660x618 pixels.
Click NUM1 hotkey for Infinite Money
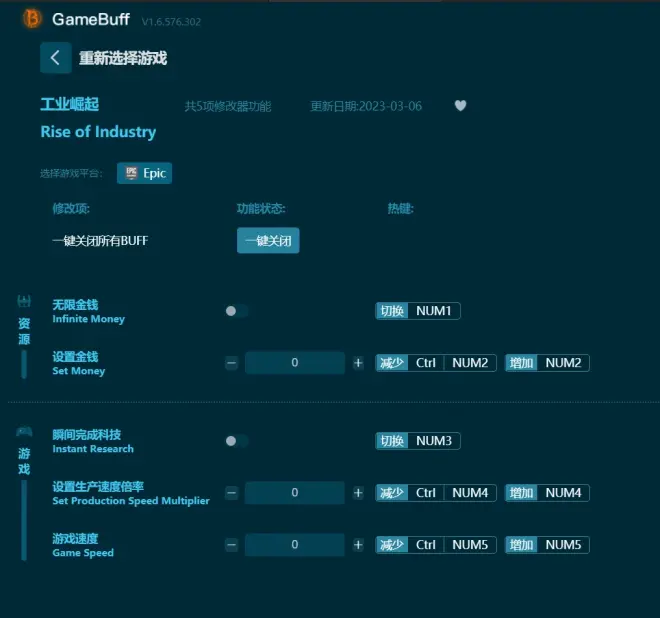[434, 311]
